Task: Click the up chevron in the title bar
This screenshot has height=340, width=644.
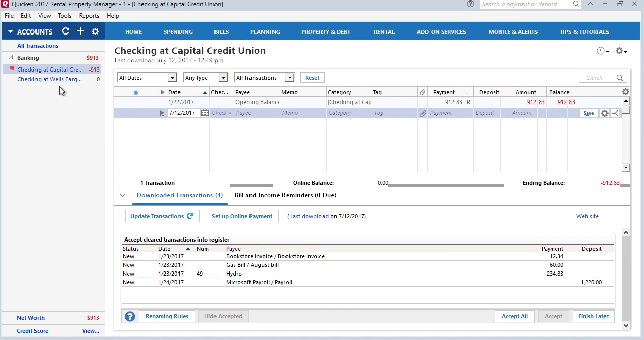Action: (x=590, y=4)
